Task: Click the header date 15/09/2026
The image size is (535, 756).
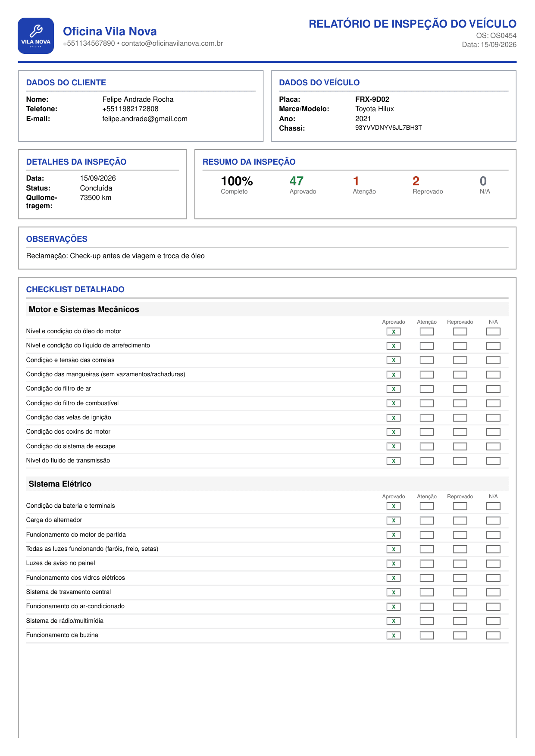Action: pyautogui.click(x=498, y=45)
